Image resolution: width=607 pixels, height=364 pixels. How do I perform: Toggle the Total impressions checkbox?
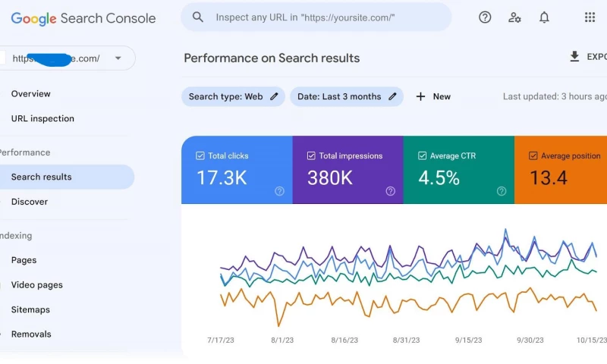pyautogui.click(x=311, y=156)
